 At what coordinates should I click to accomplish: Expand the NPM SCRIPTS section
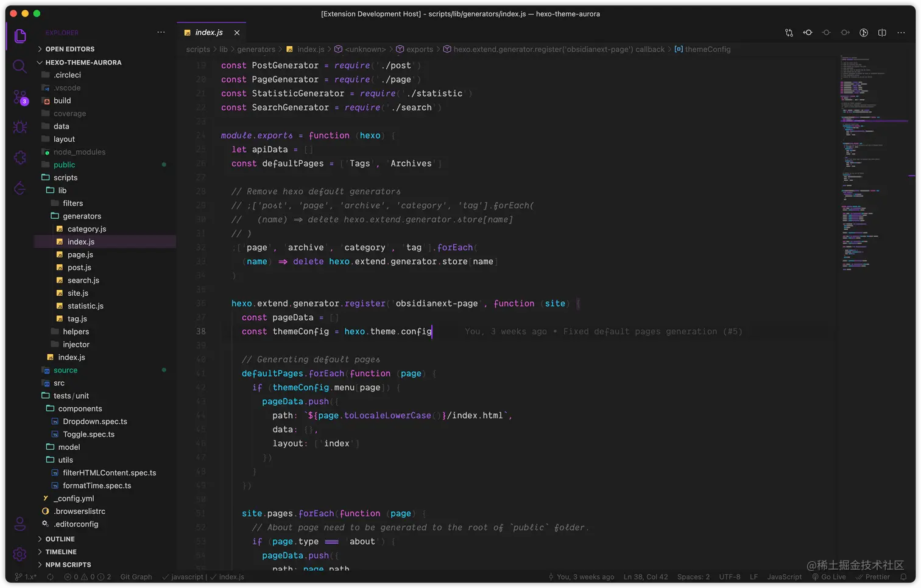click(68, 565)
